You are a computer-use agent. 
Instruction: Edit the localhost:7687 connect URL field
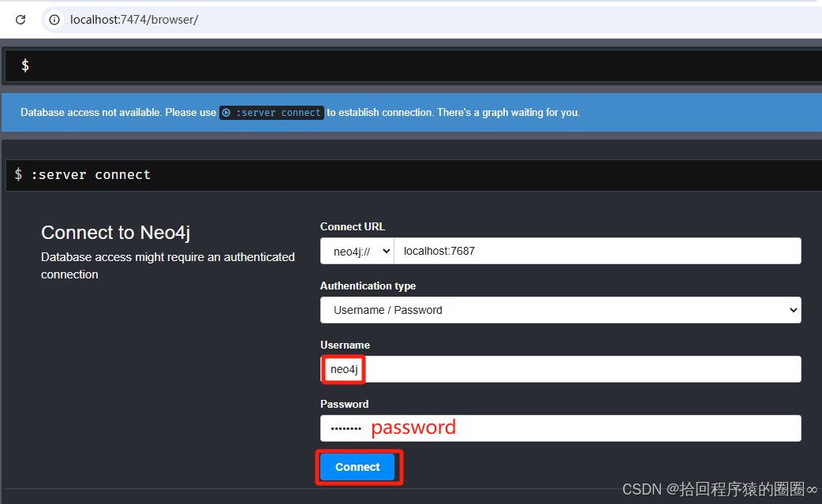pyautogui.click(x=597, y=251)
